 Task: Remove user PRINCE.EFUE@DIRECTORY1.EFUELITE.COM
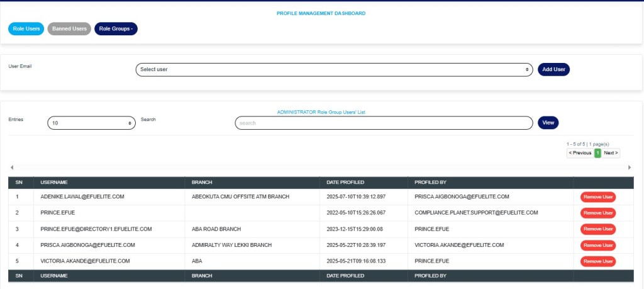click(x=597, y=229)
